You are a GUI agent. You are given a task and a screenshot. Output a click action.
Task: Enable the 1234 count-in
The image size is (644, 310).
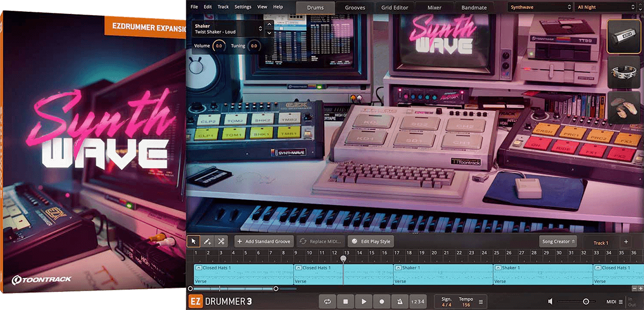point(418,302)
